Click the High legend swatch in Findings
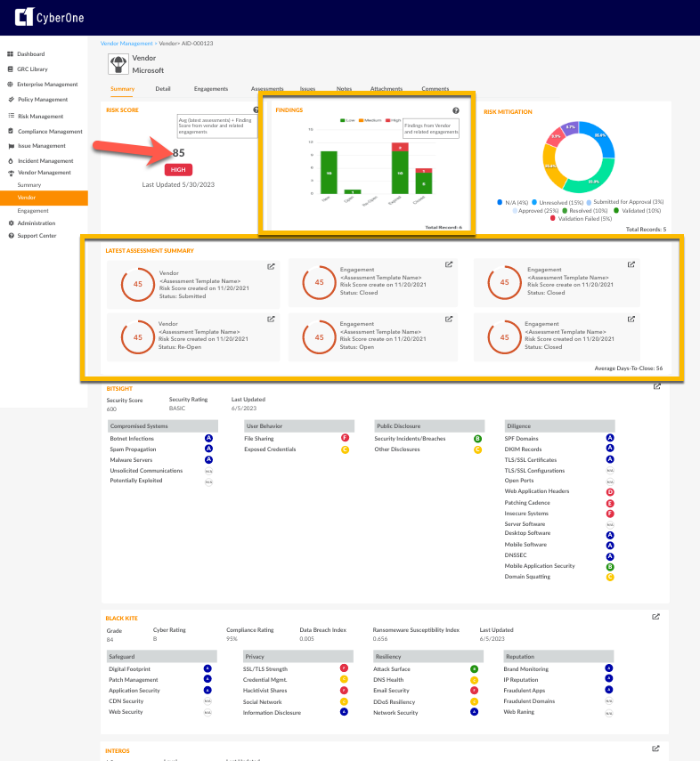 (x=387, y=120)
